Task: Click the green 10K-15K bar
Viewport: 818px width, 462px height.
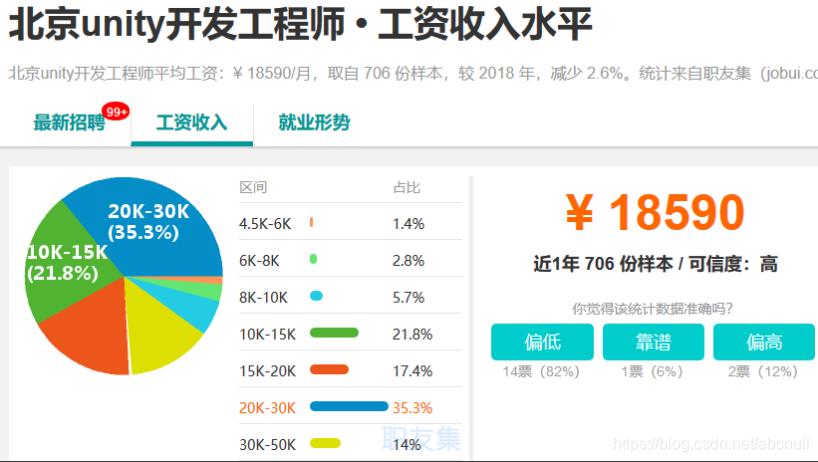Action: 334,333
